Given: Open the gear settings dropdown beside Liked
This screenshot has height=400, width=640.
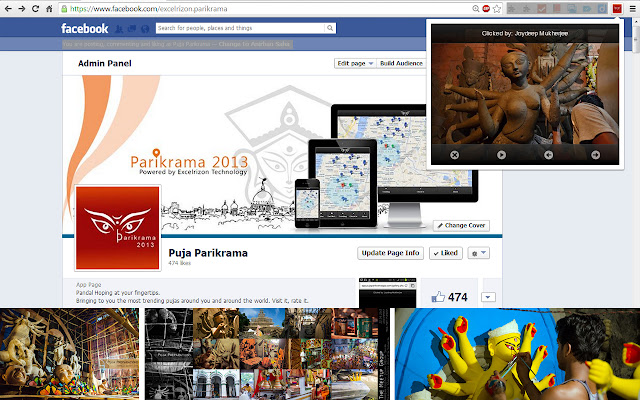Looking at the screenshot, I should click(478, 253).
